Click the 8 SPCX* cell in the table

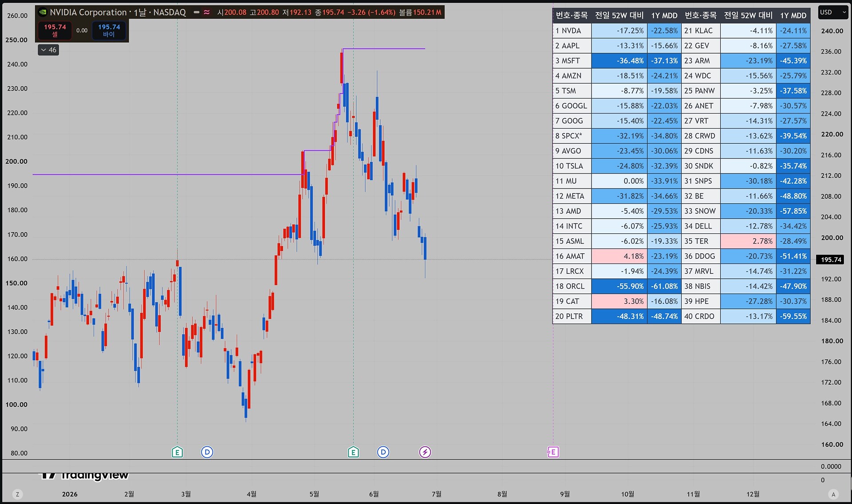click(x=572, y=136)
